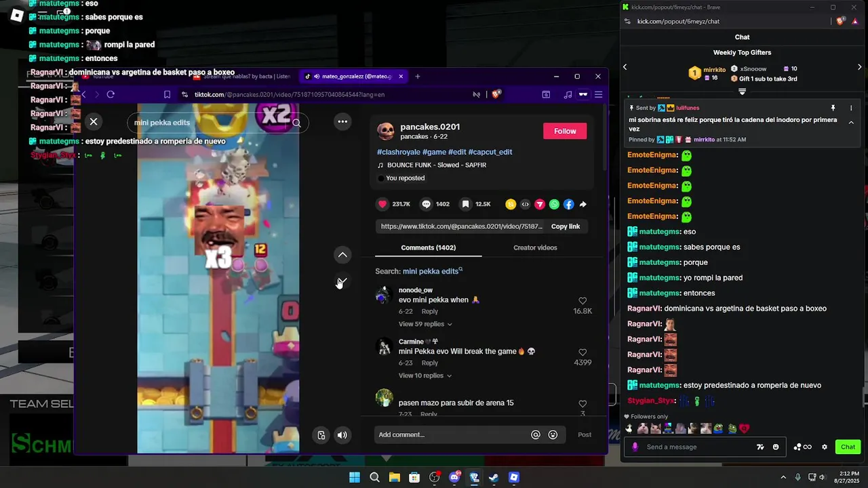Image resolution: width=868 pixels, height=488 pixels.
Task: Open the #clashroyale hashtag
Action: (398, 152)
